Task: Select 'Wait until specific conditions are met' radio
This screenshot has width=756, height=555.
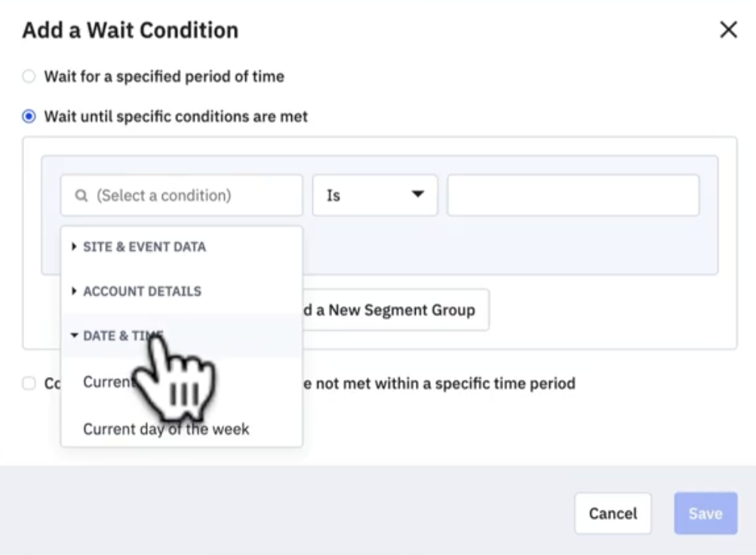Action: coord(29,117)
